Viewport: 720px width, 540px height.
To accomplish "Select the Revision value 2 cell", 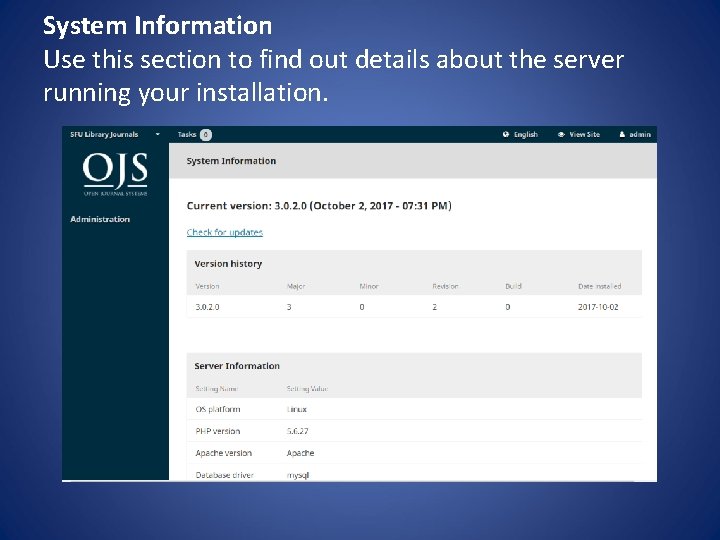I will pyautogui.click(x=434, y=307).
